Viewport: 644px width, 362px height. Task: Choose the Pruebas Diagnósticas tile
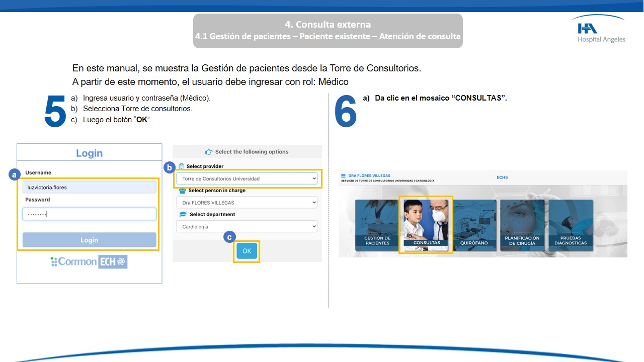point(571,224)
